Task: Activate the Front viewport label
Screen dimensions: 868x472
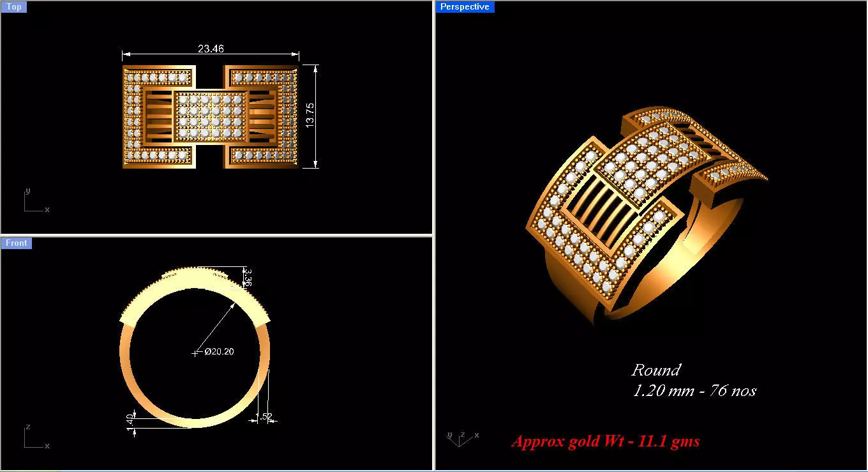Action: [x=16, y=243]
